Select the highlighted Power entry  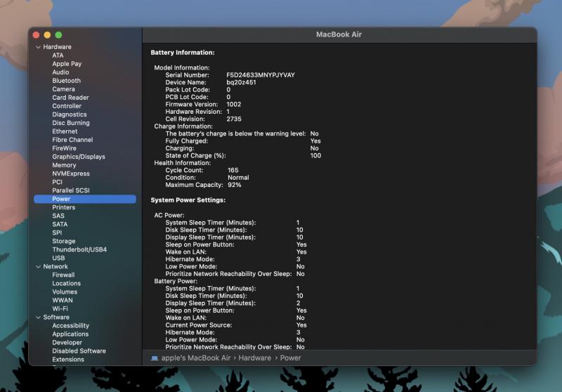pyautogui.click(x=85, y=199)
